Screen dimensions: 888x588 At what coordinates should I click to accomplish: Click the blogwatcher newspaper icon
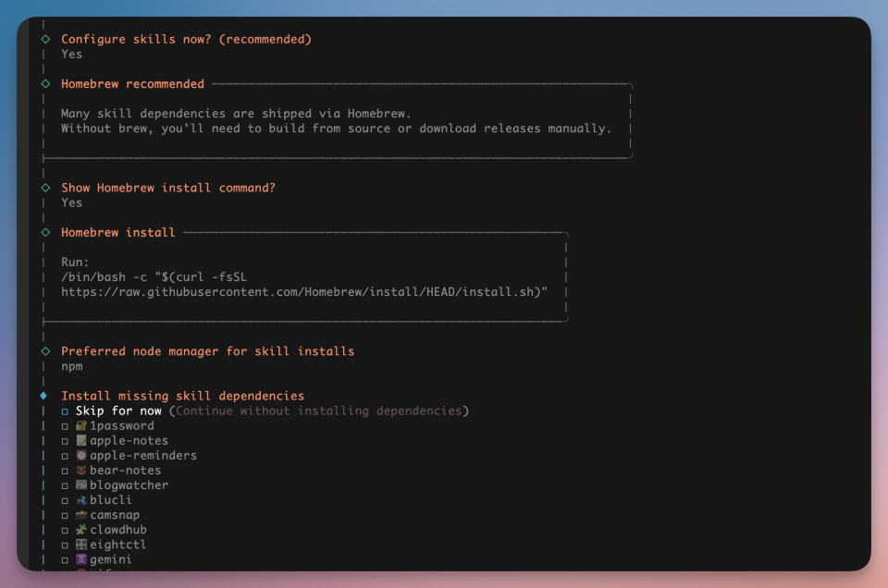pyautogui.click(x=81, y=485)
